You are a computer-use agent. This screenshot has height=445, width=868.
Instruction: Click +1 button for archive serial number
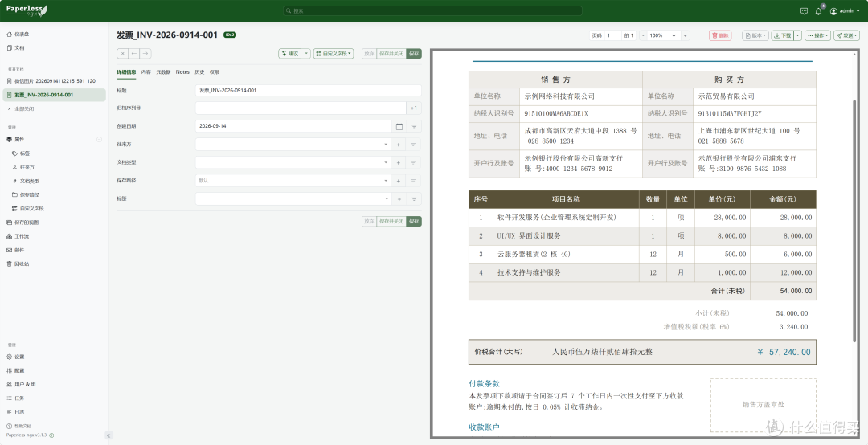click(414, 108)
